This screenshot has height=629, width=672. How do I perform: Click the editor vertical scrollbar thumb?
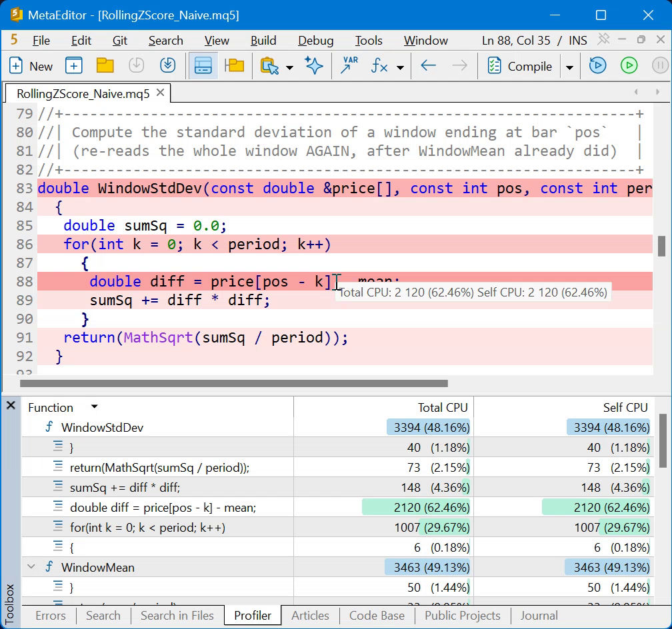(663, 246)
